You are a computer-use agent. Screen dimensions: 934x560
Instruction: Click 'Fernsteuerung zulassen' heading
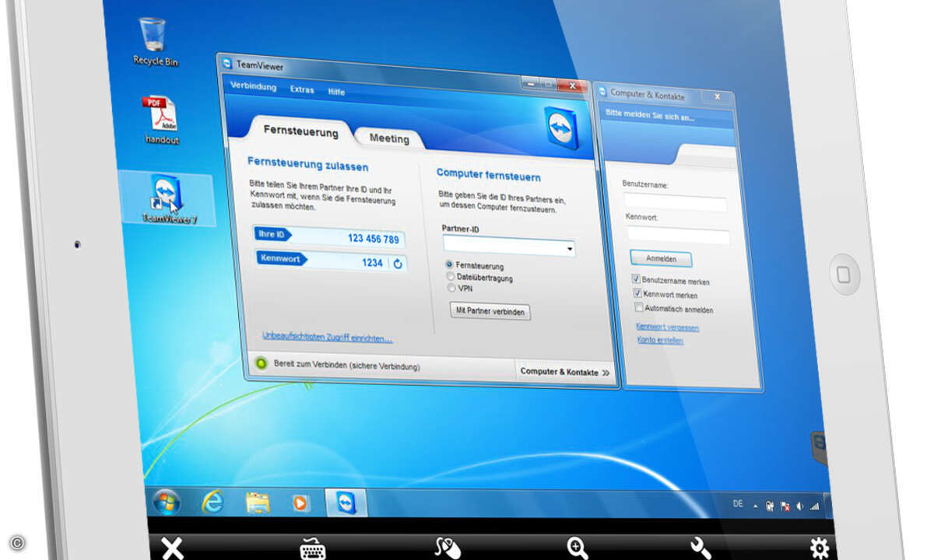tap(307, 165)
